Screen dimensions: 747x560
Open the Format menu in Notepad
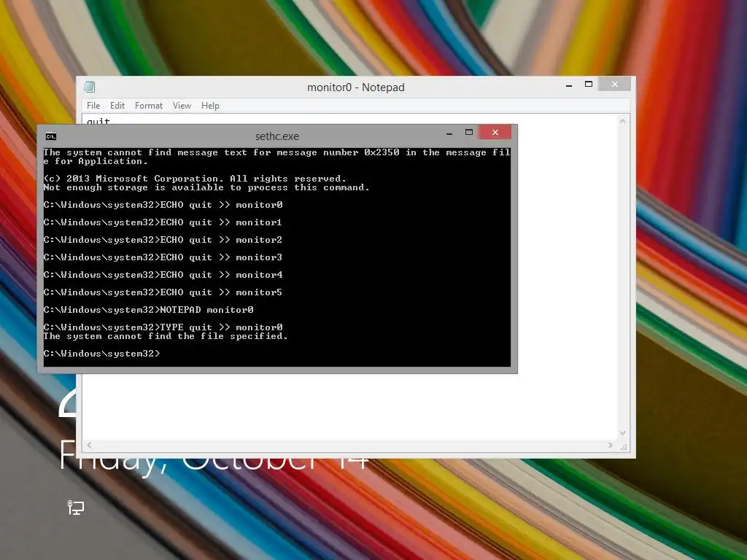point(149,106)
